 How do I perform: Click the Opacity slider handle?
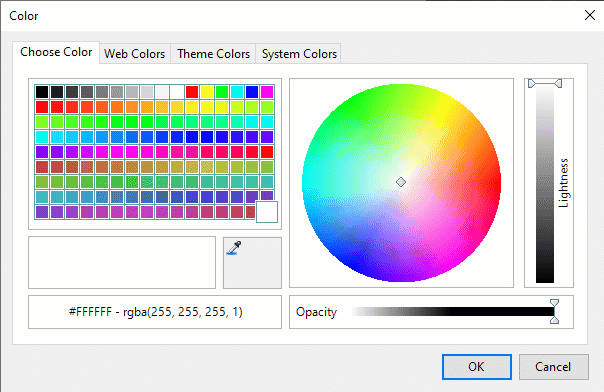(554, 312)
